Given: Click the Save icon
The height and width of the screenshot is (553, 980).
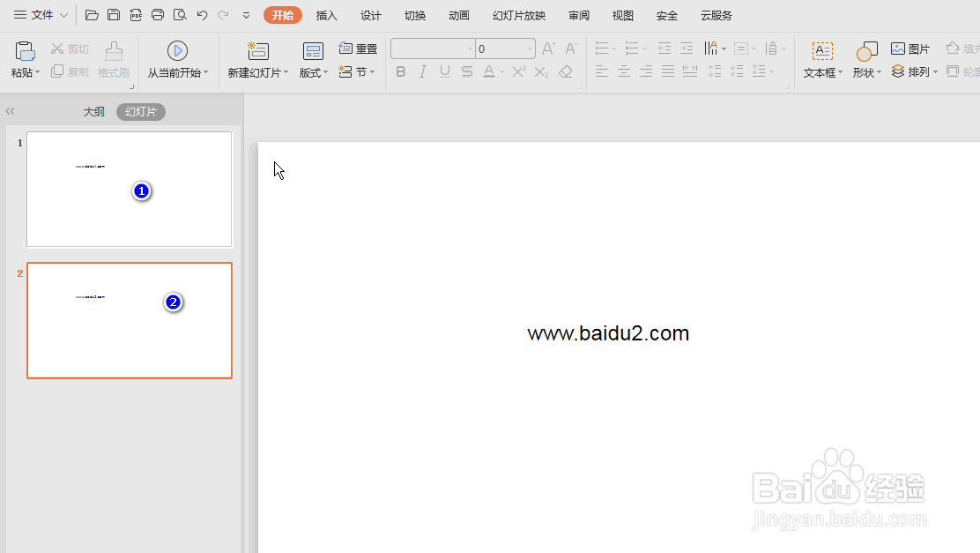Looking at the screenshot, I should pos(114,15).
